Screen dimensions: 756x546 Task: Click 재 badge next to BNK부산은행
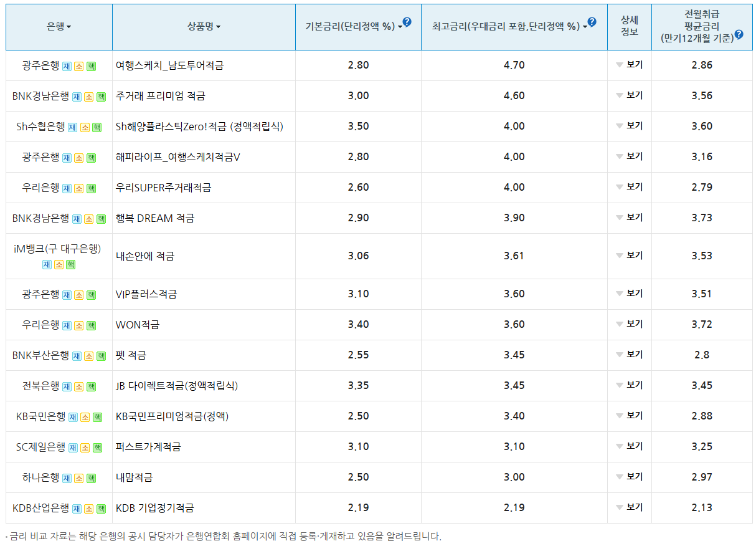point(77,356)
